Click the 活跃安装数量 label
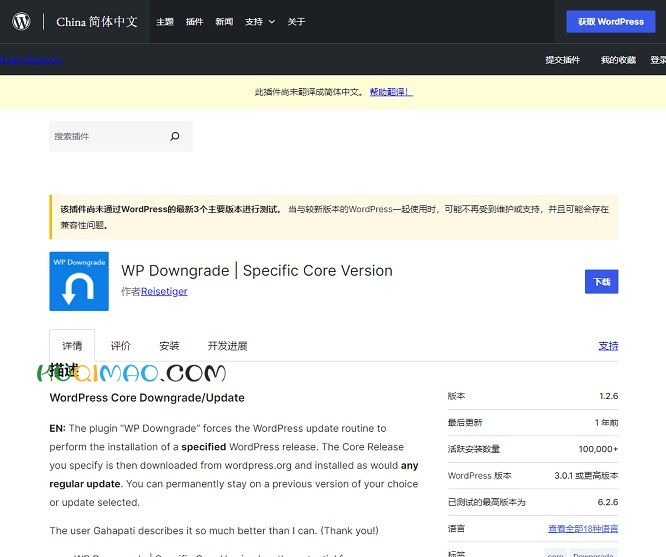This screenshot has width=666, height=557. [x=474, y=449]
